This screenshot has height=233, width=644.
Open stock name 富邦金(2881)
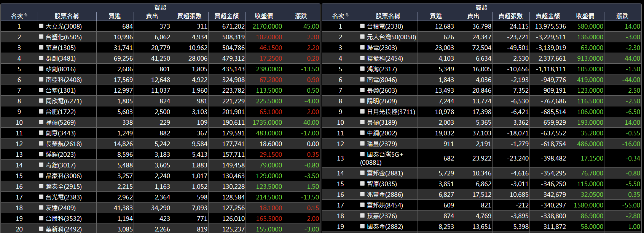(x=385, y=173)
